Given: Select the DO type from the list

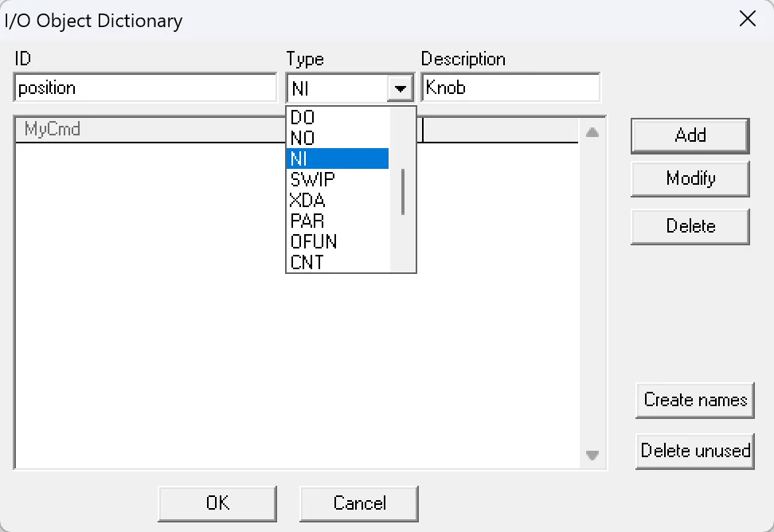Looking at the screenshot, I should pos(303,117).
